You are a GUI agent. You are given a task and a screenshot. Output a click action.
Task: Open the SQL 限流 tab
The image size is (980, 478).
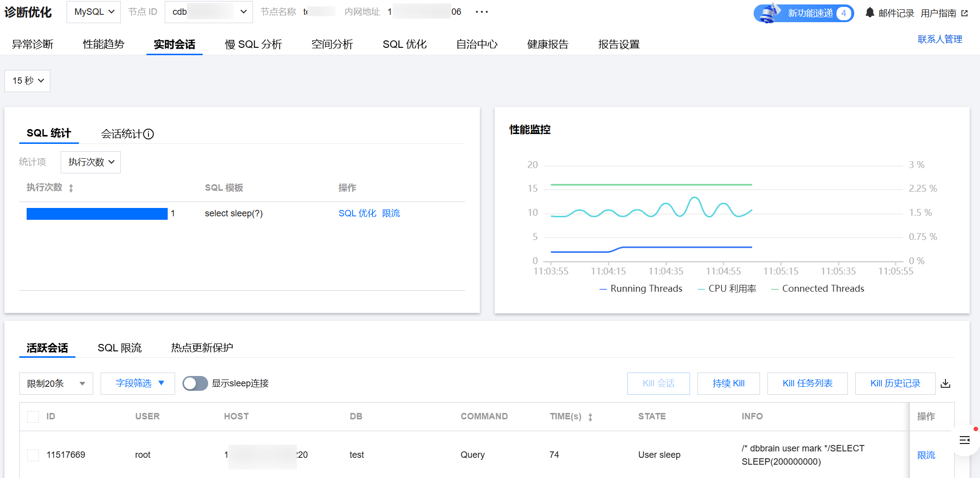[x=119, y=348]
